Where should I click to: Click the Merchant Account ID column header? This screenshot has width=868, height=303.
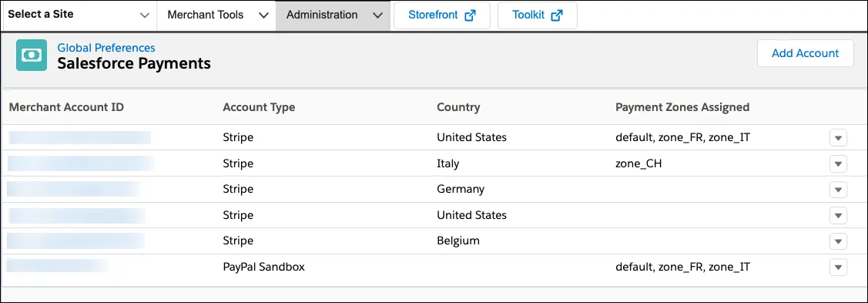tap(66, 107)
